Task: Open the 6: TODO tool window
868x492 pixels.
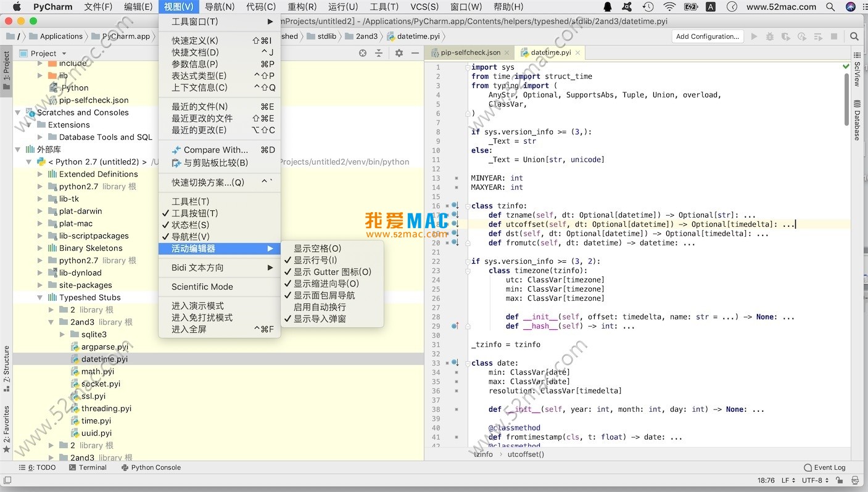Action: [38, 467]
